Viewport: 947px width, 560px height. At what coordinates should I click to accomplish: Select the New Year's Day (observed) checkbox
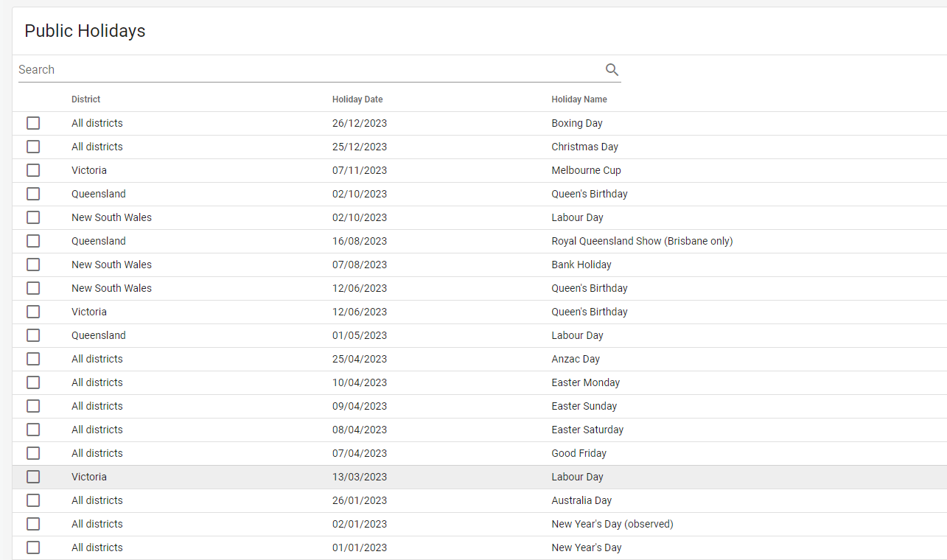(x=33, y=524)
